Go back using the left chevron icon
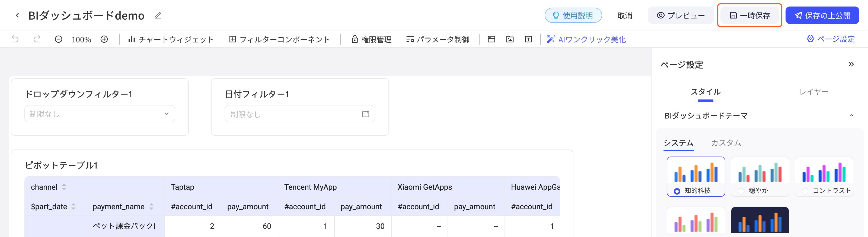This screenshot has width=868, height=237. 18,15
